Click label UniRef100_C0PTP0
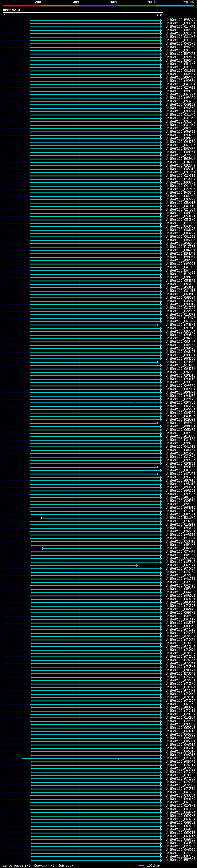This screenshot has width=197, height=868. click(x=180, y=386)
